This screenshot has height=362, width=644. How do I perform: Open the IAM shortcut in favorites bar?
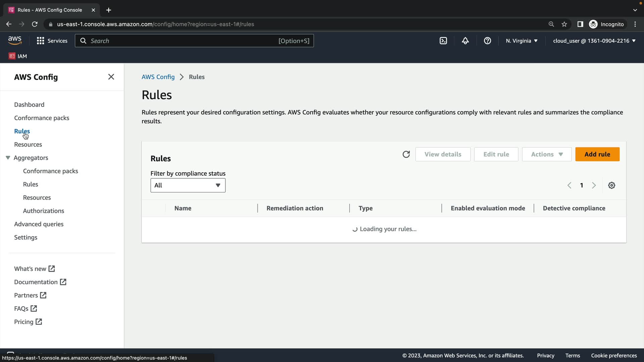coord(18,56)
